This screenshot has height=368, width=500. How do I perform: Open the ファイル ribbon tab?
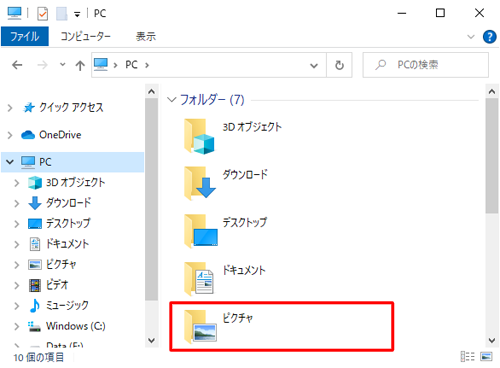coord(25,36)
